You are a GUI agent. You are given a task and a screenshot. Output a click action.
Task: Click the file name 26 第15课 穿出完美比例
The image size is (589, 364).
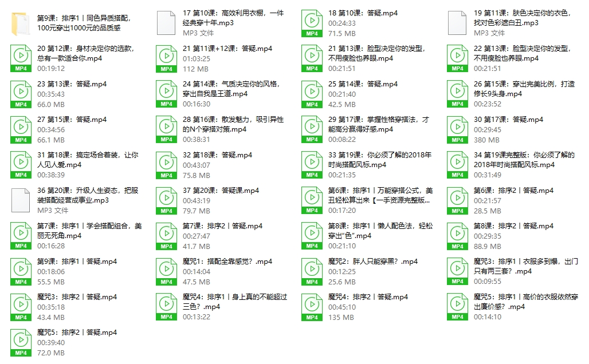pos(524,89)
